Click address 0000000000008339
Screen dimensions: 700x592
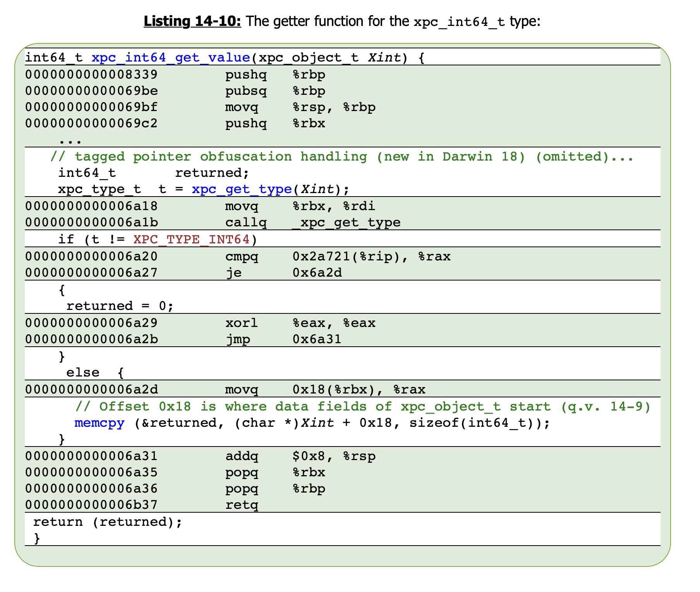coord(92,74)
